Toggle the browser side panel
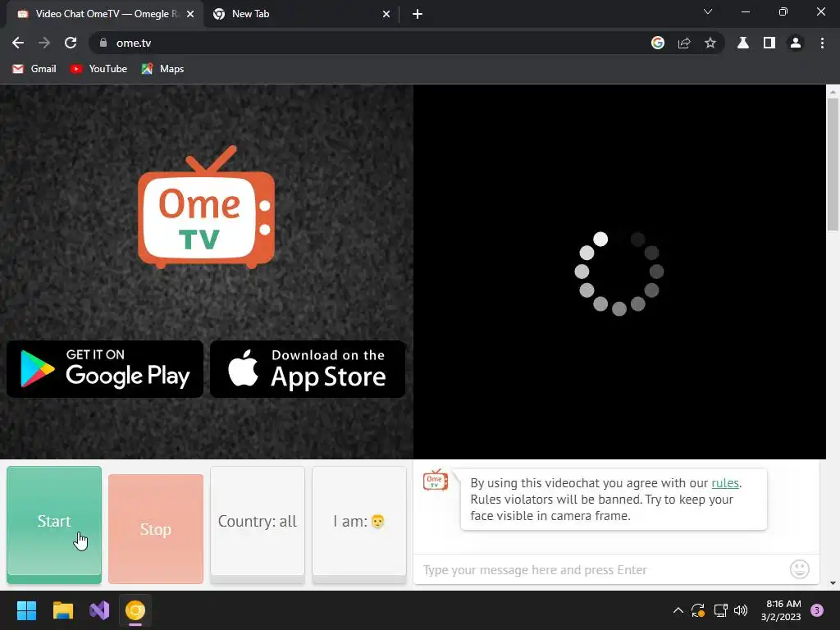The width and height of the screenshot is (840, 630). click(x=769, y=43)
